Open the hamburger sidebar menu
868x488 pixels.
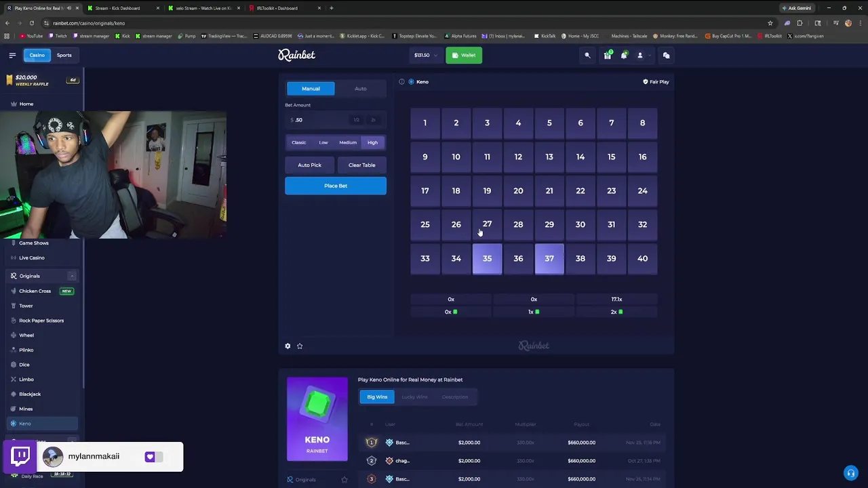coord(12,55)
